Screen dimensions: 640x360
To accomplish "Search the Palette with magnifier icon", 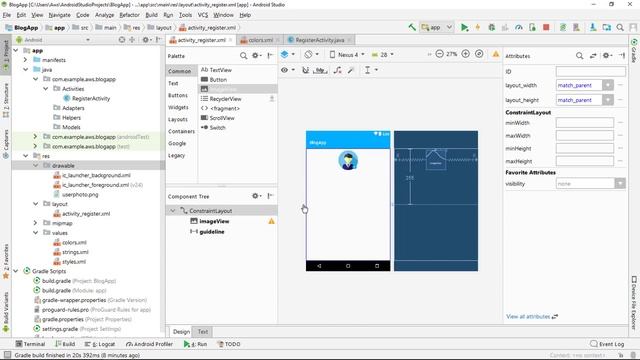I will [243, 56].
